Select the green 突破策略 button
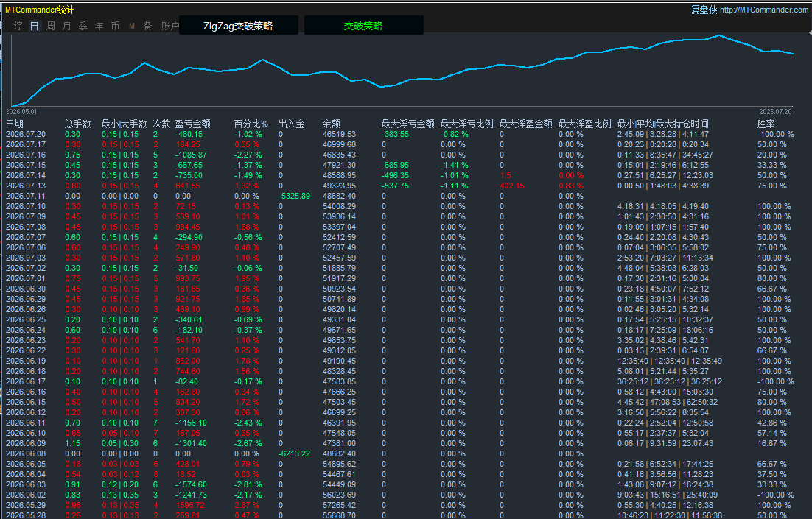 click(x=363, y=25)
